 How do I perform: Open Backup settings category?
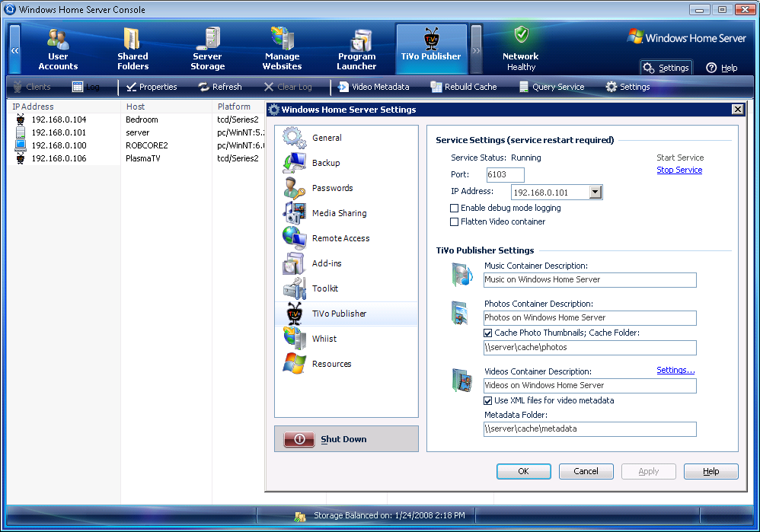346,163
